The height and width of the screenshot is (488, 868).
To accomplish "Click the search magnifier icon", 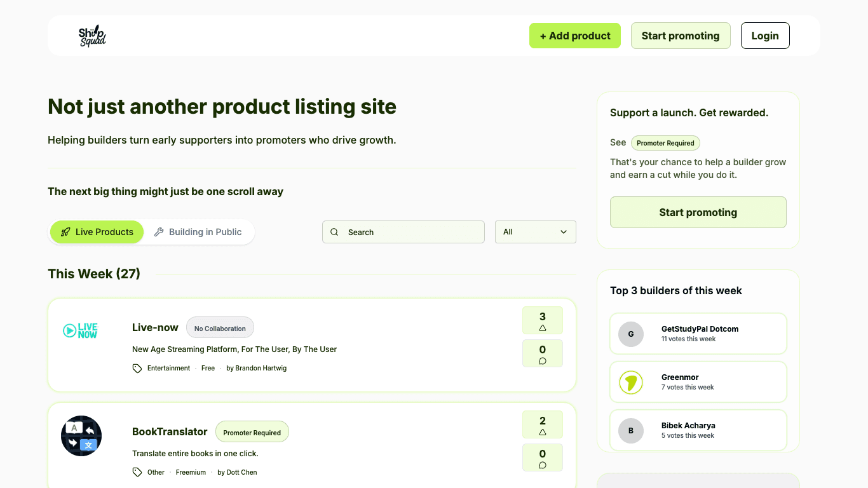I will [334, 233].
